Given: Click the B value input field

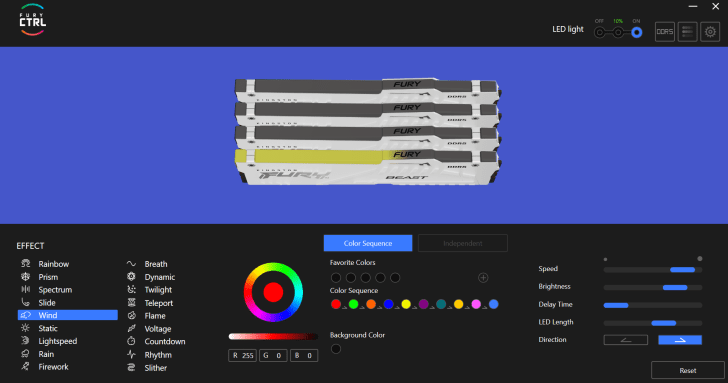Looking at the screenshot, I should click(304, 355).
